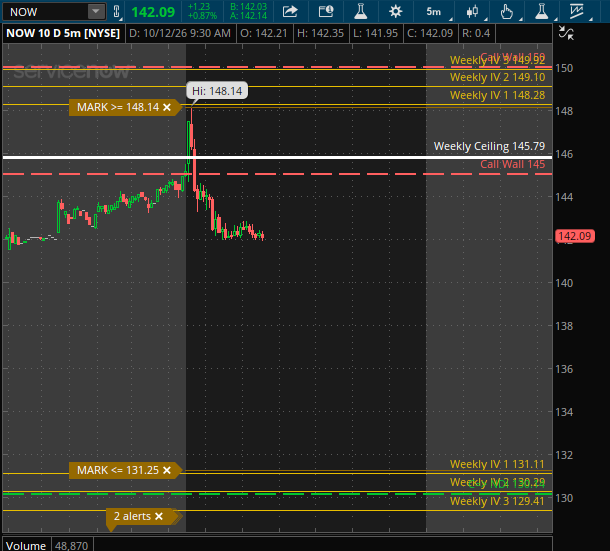Open the 5m timeframe dropdown
Screen dimensions: 610x551
point(436,12)
